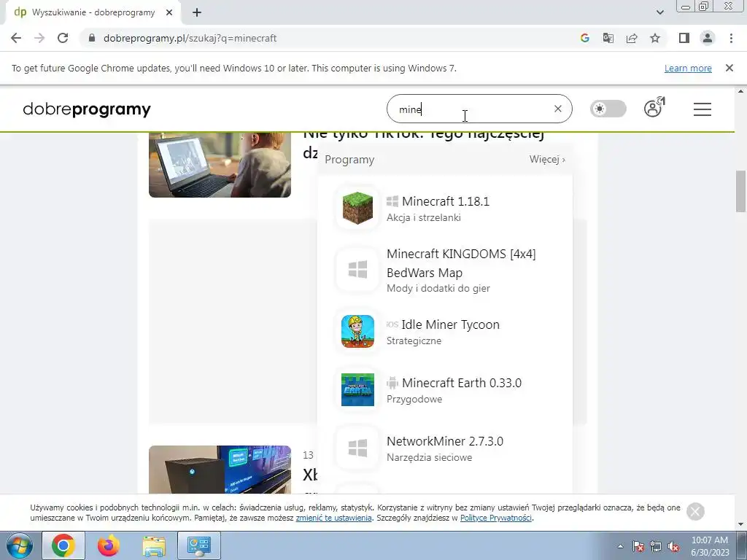
Task: Expand the tab search chevron
Action: coord(659,12)
